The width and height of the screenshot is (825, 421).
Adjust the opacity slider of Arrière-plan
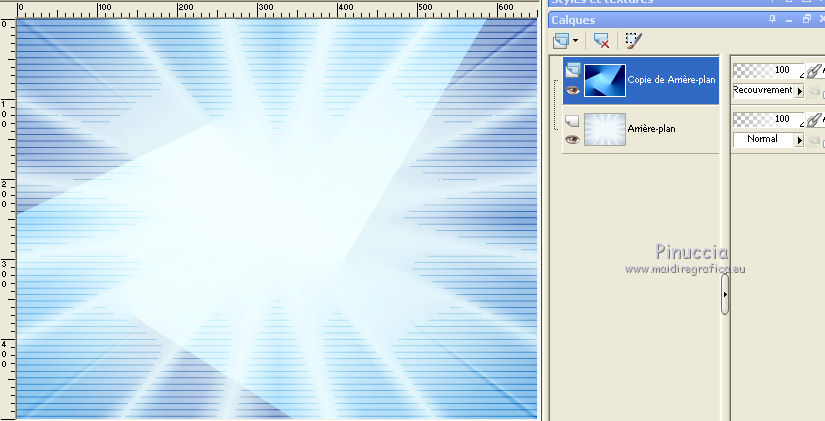pyautogui.click(x=769, y=119)
